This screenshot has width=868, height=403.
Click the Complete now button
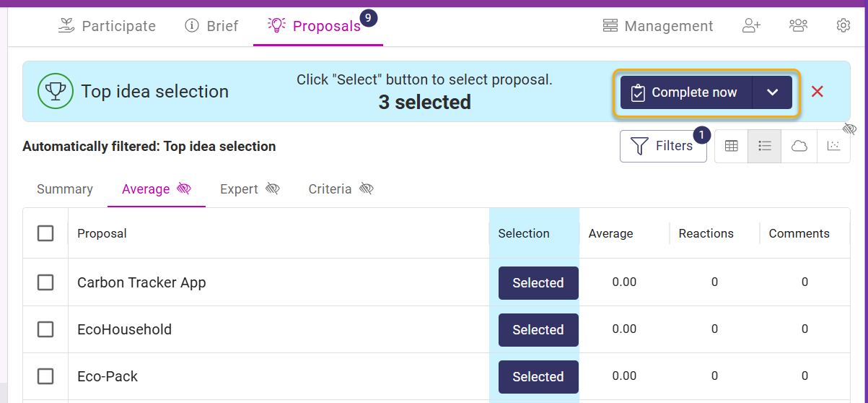point(686,92)
